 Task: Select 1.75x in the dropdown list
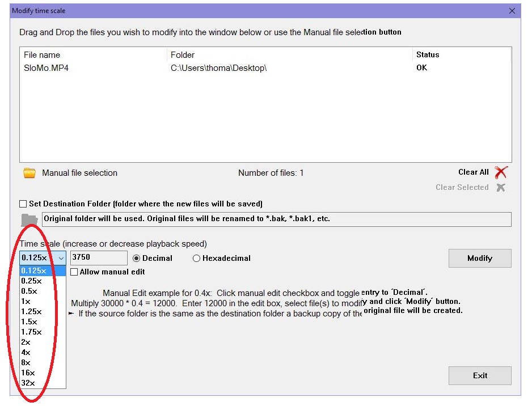31,332
